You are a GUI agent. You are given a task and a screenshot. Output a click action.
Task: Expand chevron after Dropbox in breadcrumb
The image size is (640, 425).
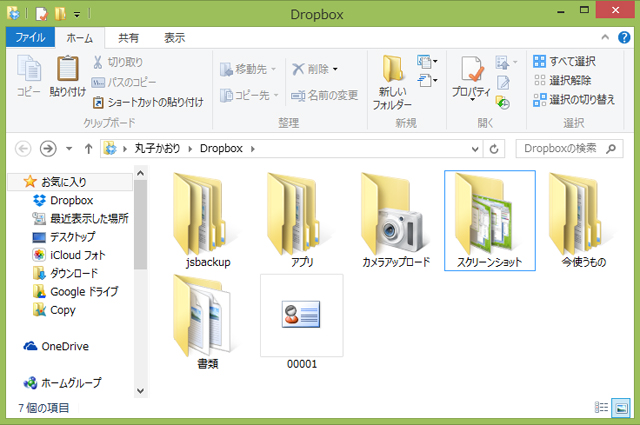(x=253, y=149)
